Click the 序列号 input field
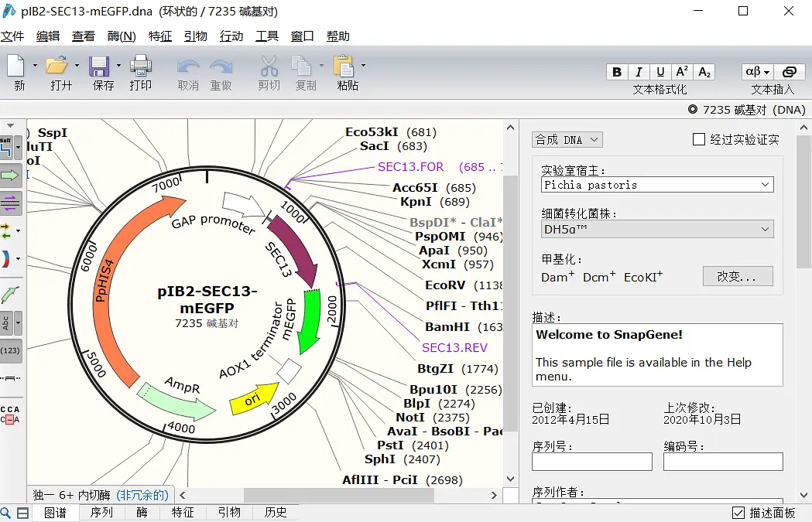Image resolution: width=812 pixels, height=522 pixels. [x=592, y=462]
